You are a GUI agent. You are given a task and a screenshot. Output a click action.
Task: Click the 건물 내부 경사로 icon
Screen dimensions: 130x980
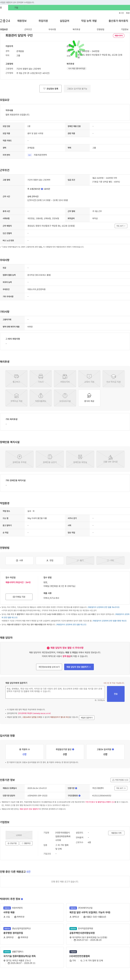[111, 459]
